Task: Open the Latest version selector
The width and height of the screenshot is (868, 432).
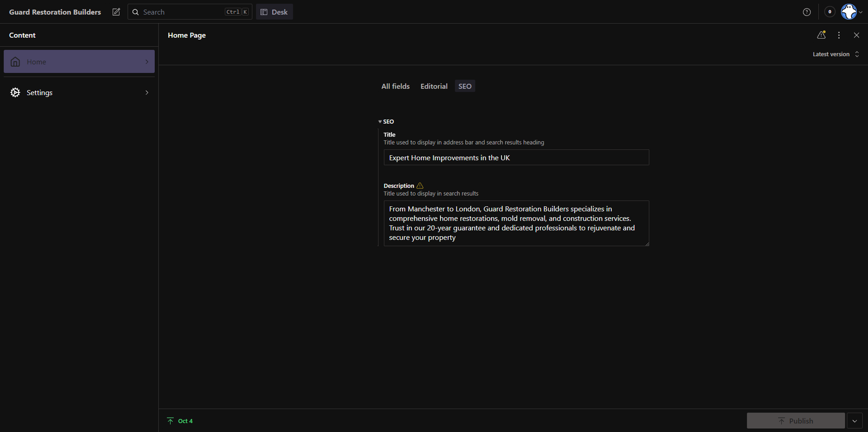Action: [836, 54]
